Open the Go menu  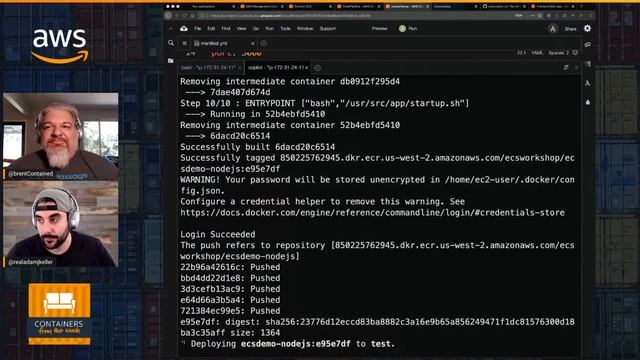coord(256,29)
